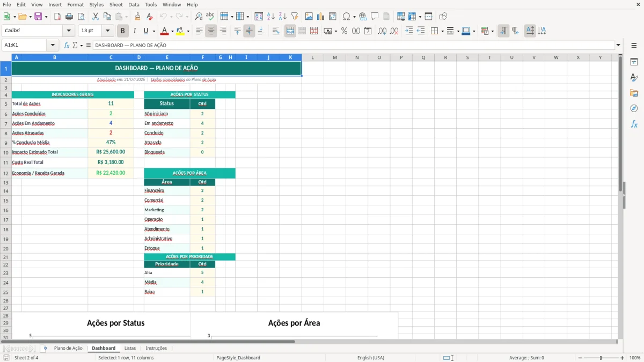Toggle Center Horizontally alignment
The height and width of the screenshot is (362, 644).
[x=211, y=31]
